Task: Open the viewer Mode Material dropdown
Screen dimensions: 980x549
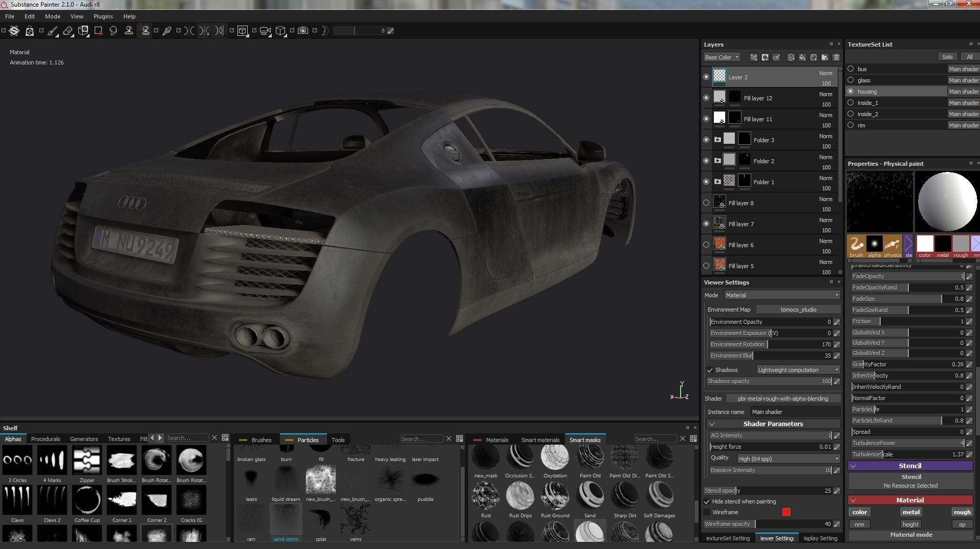Action: 782,295
